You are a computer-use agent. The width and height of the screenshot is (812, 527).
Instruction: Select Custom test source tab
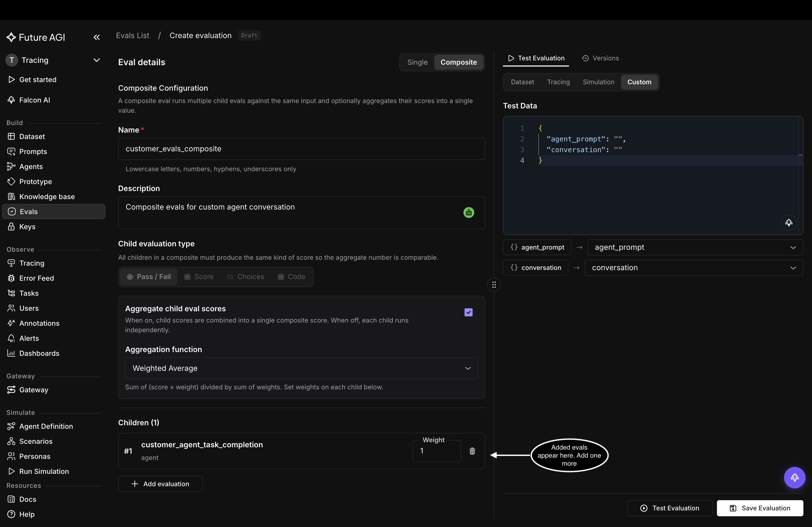click(x=639, y=82)
